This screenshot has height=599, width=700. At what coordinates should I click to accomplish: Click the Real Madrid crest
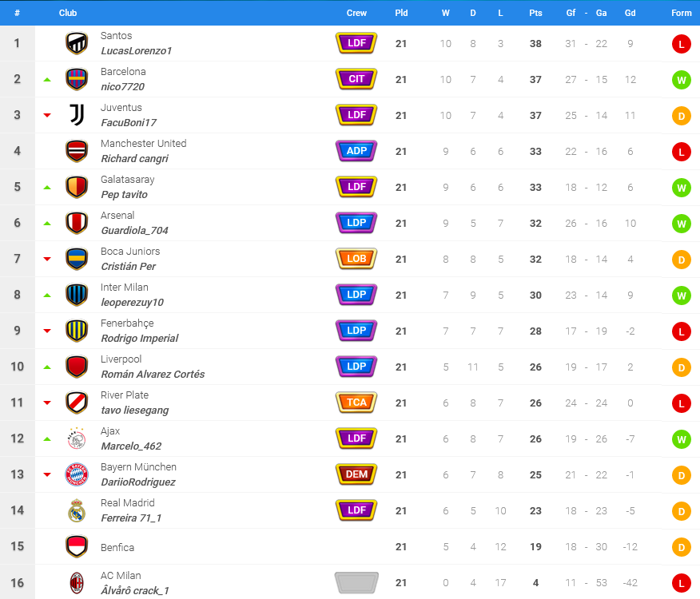tap(77, 510)
